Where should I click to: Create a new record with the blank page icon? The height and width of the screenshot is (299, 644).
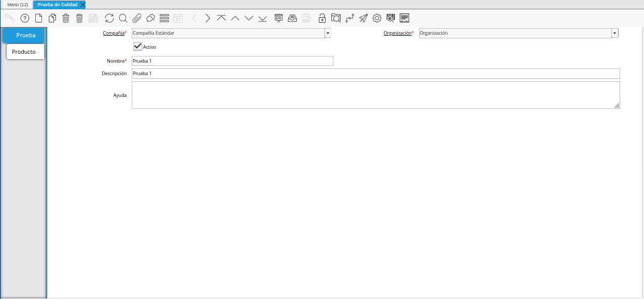38,18
